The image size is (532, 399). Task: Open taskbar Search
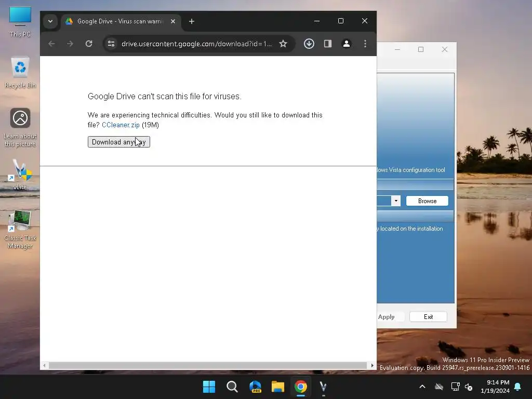click(x=232, y=387)
